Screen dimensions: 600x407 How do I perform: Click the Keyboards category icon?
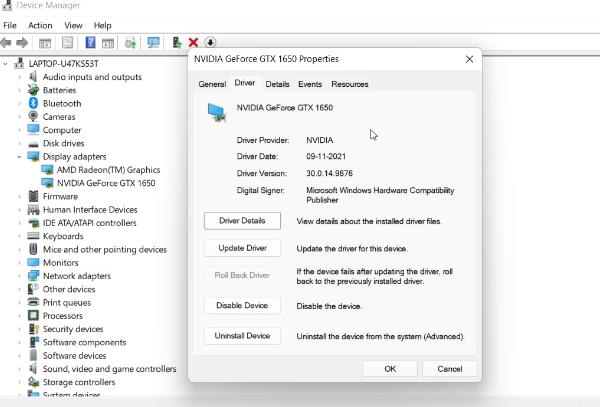(x=33, y=236)
